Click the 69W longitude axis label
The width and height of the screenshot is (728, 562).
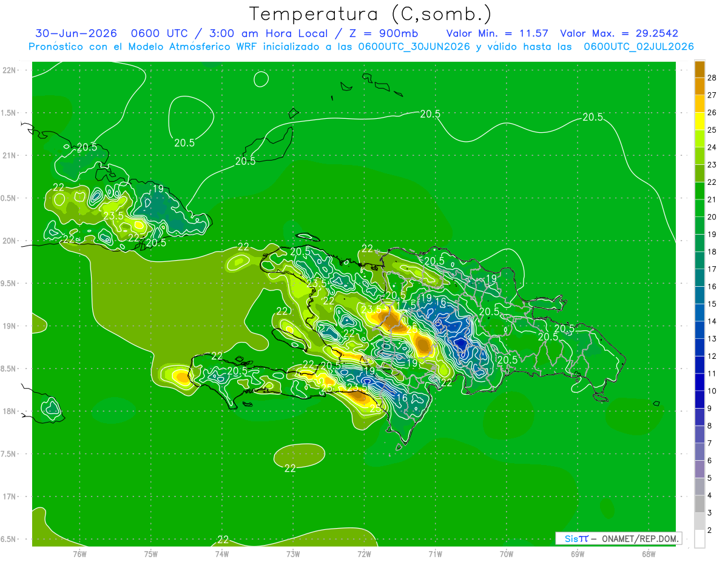[x=578, y=554]
